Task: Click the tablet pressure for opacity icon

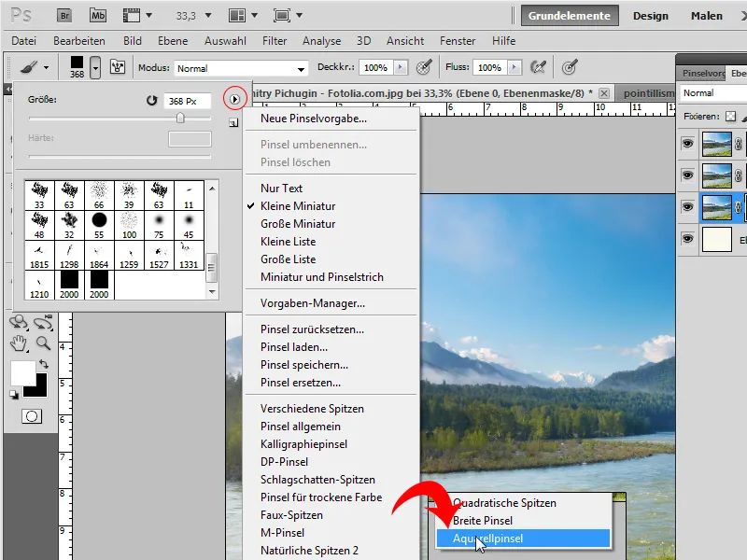Action: [424, 67]
